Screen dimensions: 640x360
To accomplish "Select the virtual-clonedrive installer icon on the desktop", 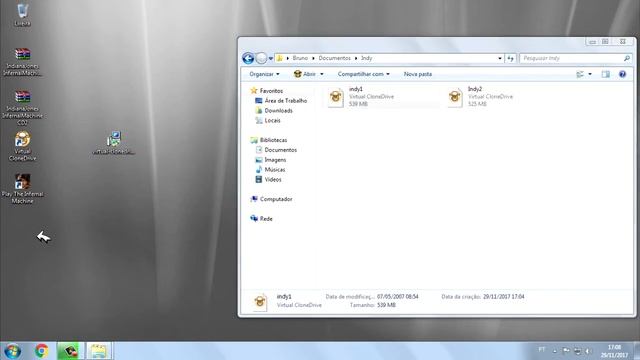I will [x=114, y=143].
